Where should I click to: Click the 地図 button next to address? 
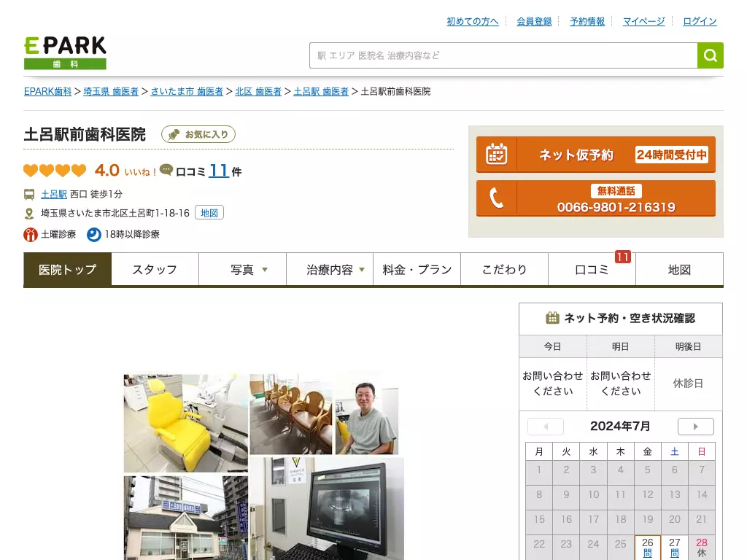209,213
